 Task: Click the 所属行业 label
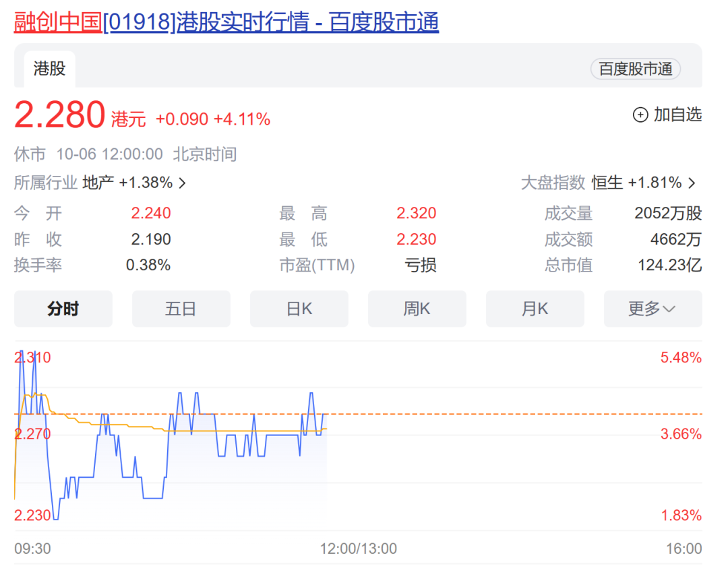click(x=46, y=183)
